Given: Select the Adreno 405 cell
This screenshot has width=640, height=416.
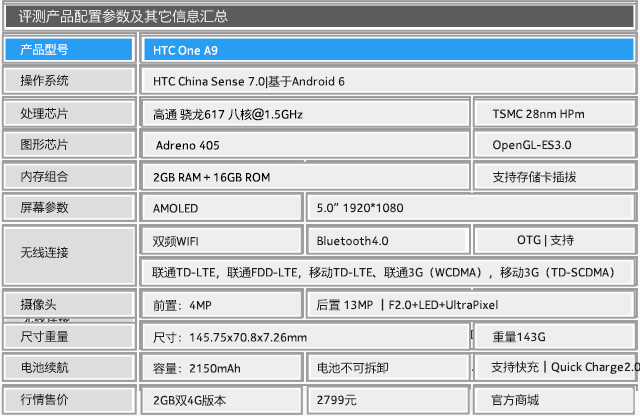Looking at the screenshot, I should click(304, 145).
